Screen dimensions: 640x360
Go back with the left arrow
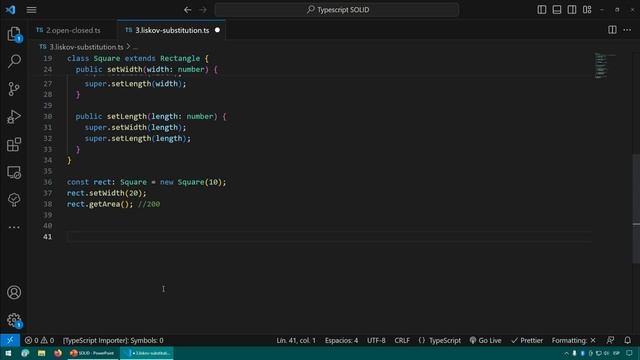tap(187, 10)
